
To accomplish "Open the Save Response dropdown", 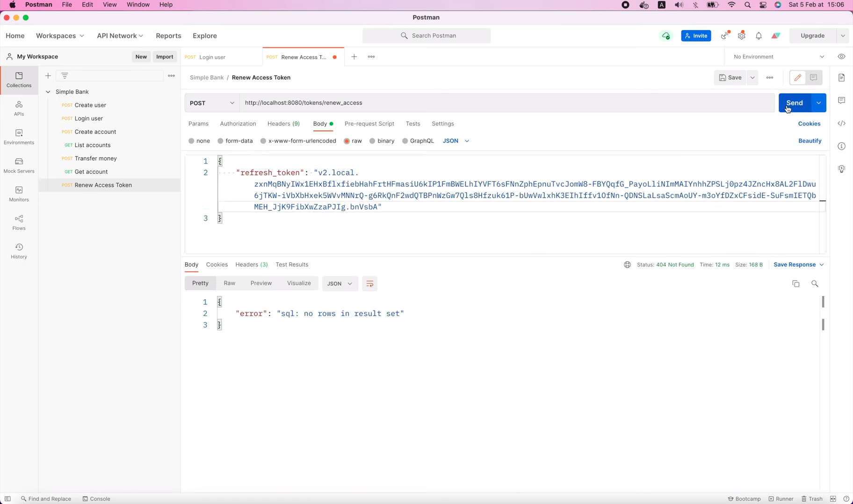I will pyautogui.click(x=799, y=265).
